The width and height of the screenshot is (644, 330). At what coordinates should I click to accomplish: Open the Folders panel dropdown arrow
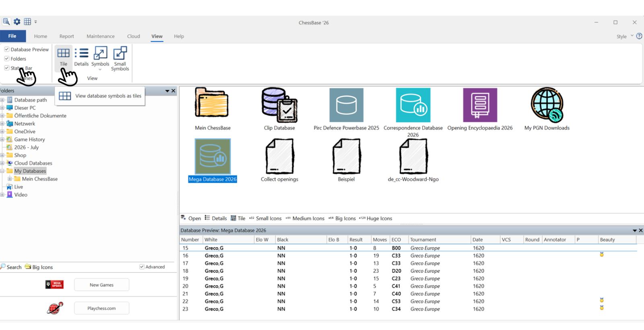(x=167, y=91)
